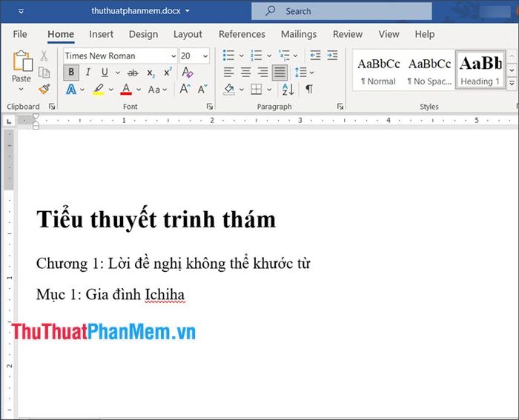Open the Clipboard pane launcher
519x420 pixels.
tap(52, 106)
